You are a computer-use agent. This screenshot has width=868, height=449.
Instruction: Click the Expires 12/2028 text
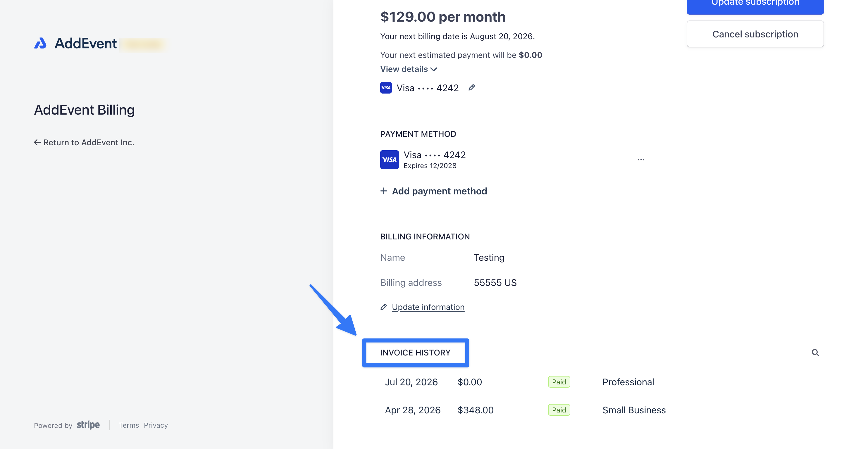click(430, 166)
